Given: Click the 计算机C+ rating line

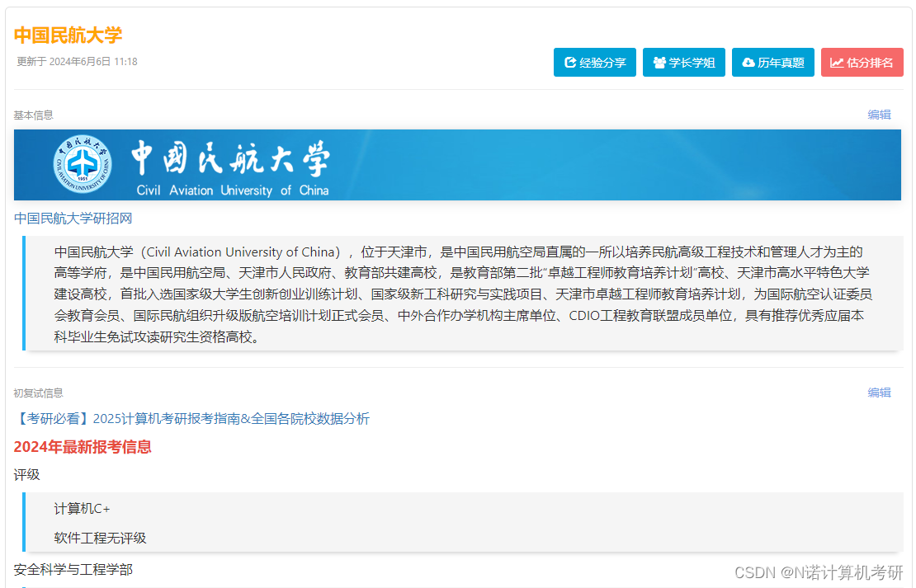Looking at the screenshot, I should tap(82, 509).
